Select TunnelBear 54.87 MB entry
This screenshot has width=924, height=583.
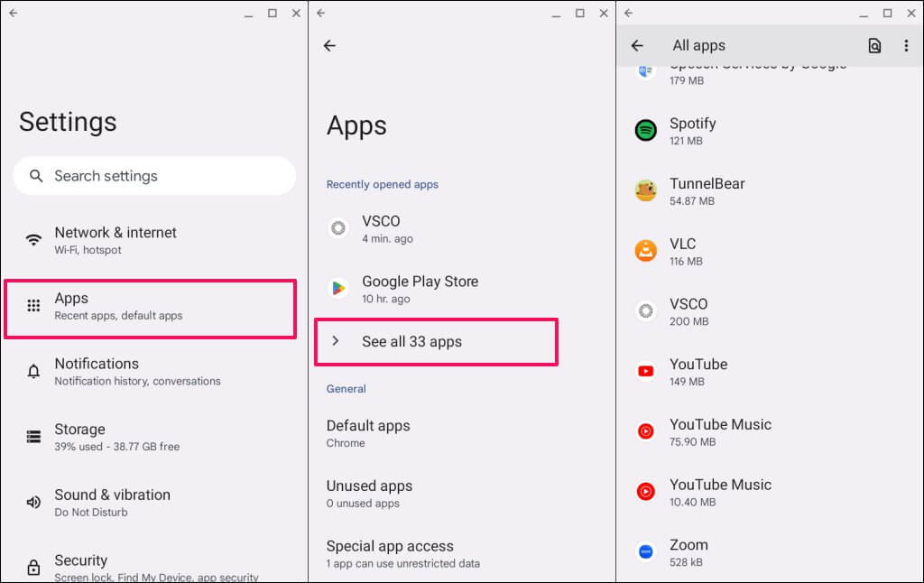tap(770, 191)
